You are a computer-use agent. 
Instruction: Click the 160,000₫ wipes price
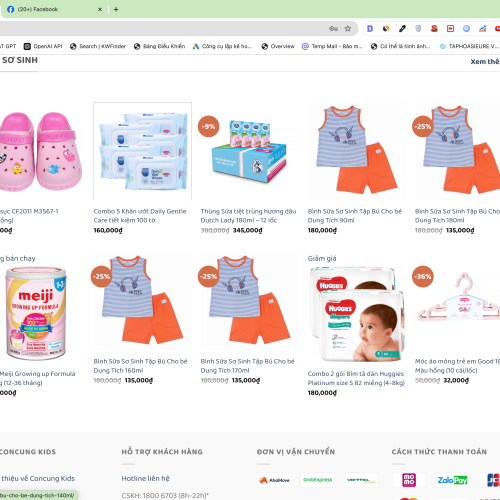tap(108, 230)
